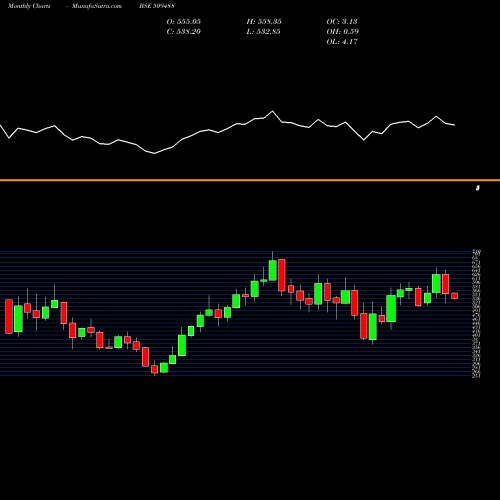Click the 'BSE 509488' symbol text
This screenshot has height=500, width=500.
[157, 6]
